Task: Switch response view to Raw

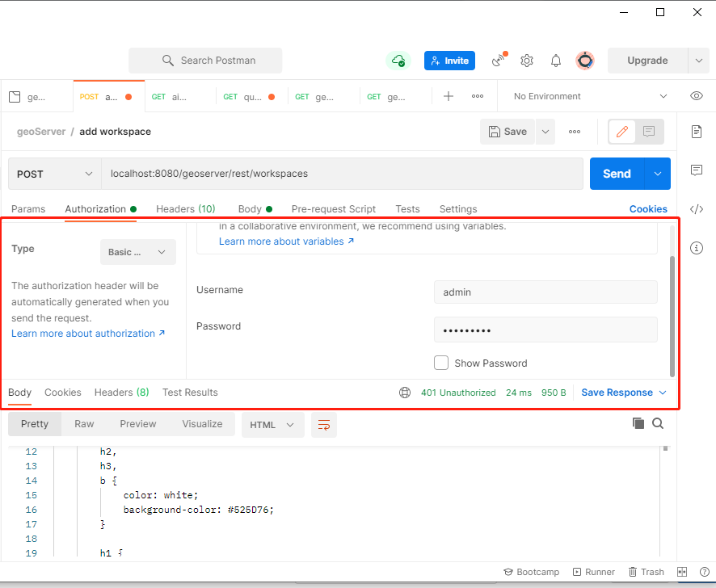Action: coord(84,423)
